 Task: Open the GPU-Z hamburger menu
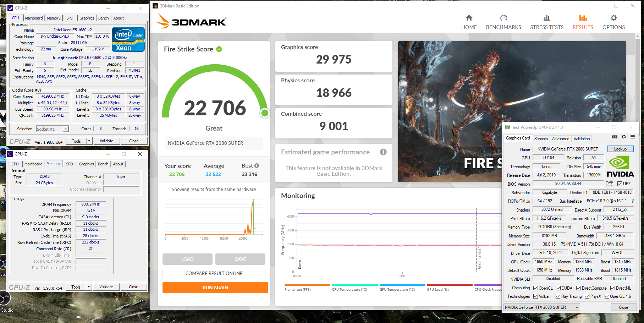click(633, 137)
